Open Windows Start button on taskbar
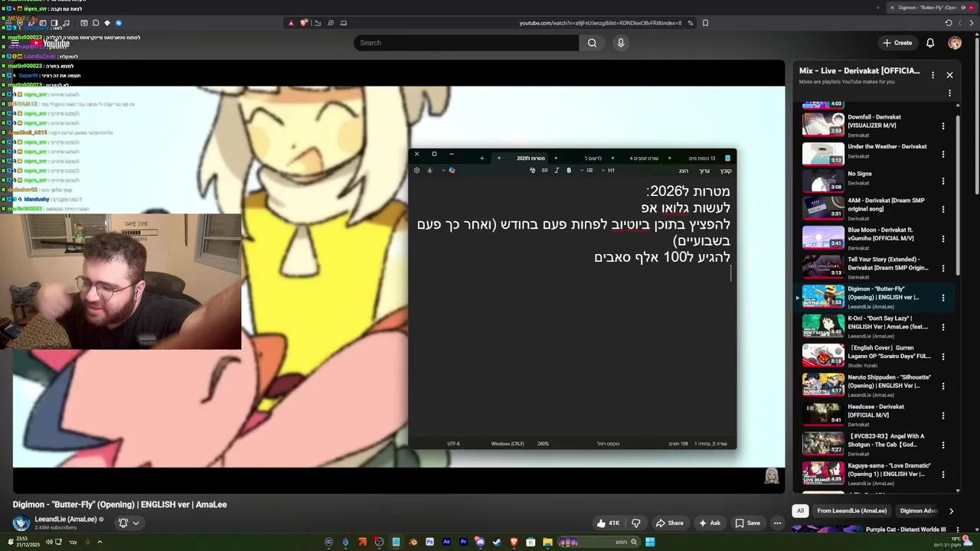Screen dimensions: 980x551 (x=650, y=542)
